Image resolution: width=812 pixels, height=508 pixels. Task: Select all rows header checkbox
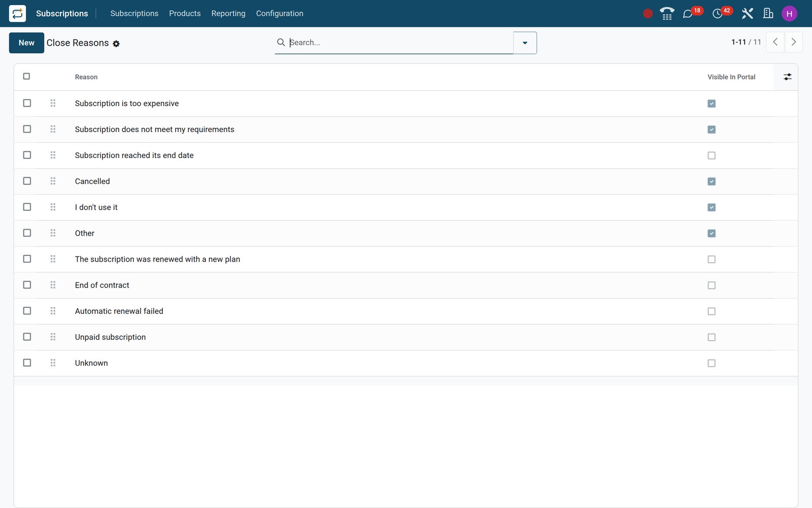(26, 76)
